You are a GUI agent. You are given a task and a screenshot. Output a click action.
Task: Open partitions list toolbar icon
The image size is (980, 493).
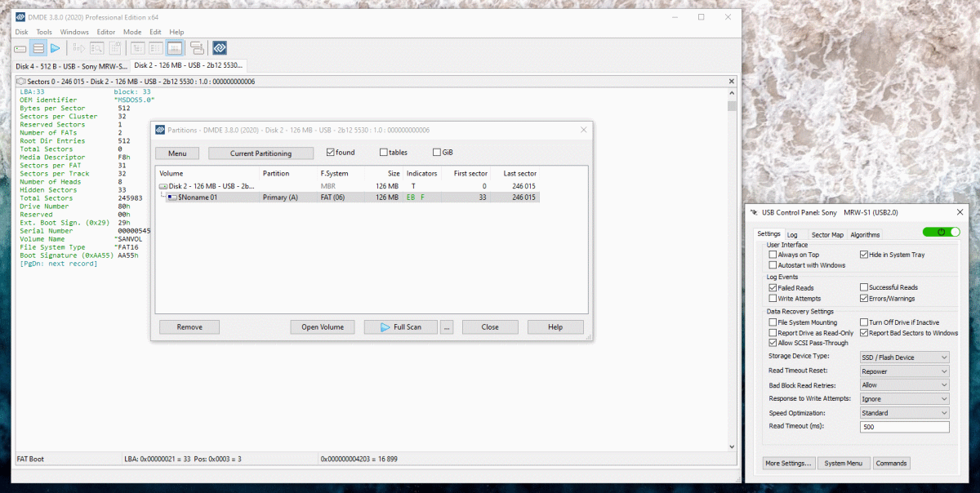click(x=38, y=48)
